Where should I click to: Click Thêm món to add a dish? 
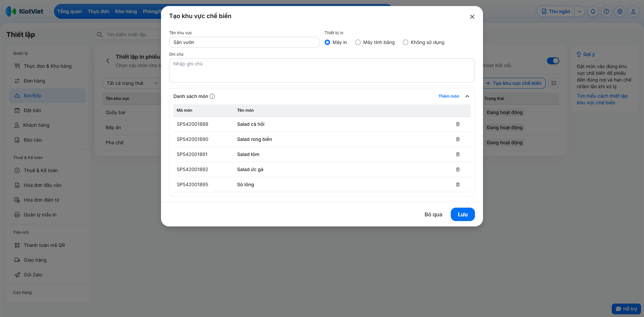[449, 96]
